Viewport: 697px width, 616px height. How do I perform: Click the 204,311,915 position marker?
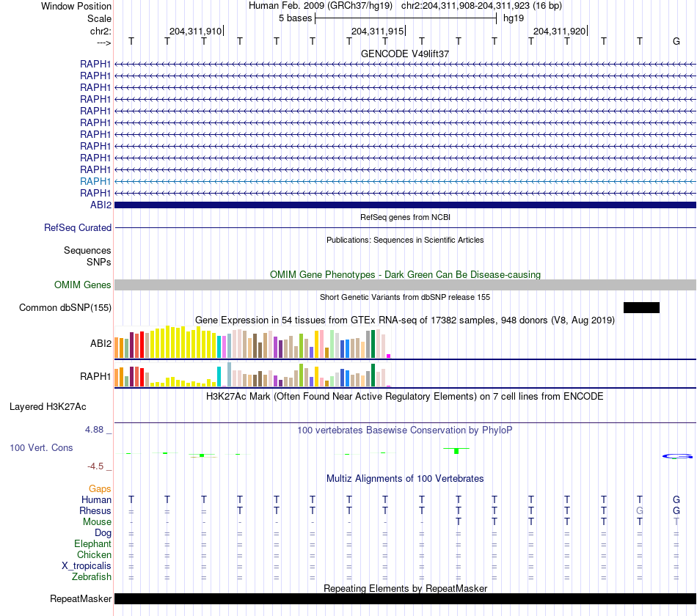377,31
